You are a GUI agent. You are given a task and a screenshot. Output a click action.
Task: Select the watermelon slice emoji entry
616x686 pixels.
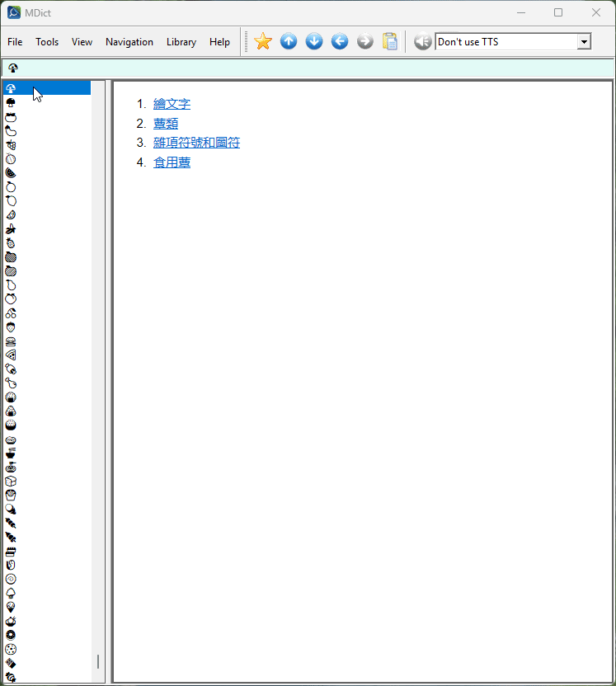pyautogui.click(x=11, y=173)
